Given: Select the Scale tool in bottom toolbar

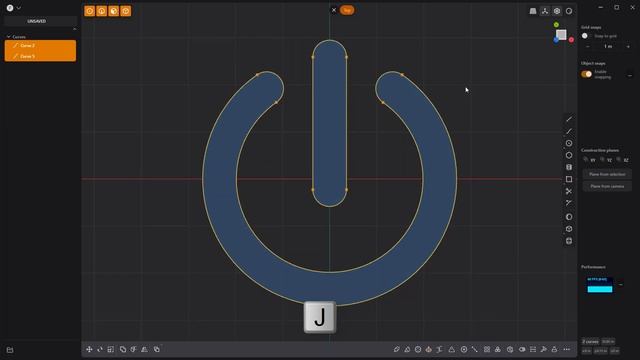Looking at the screenshot, I should click(x=111, y=349).
